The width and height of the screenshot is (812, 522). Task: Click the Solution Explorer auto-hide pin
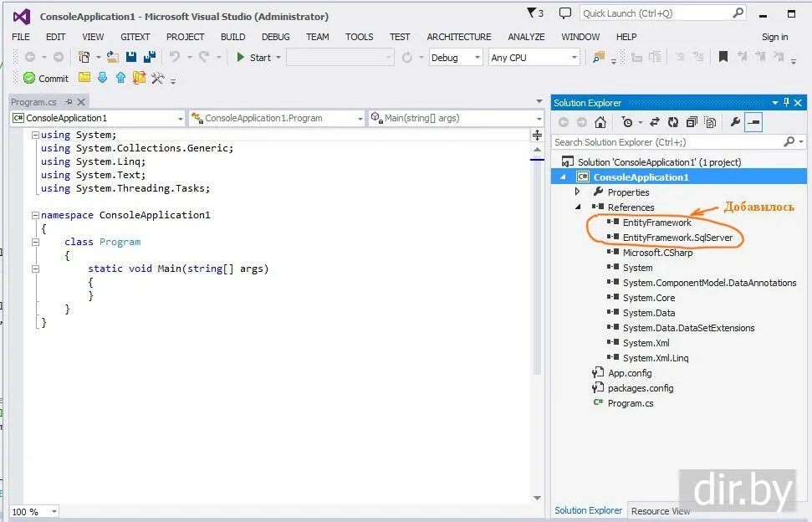coord(787,102)
